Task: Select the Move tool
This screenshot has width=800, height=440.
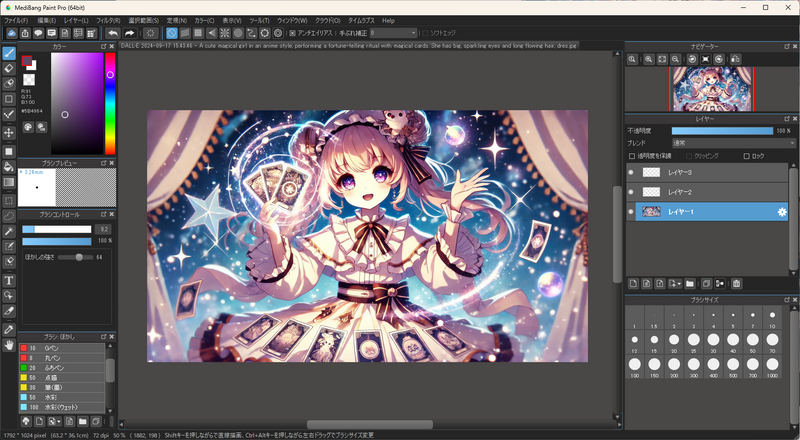Action: [x=9, y=132]
